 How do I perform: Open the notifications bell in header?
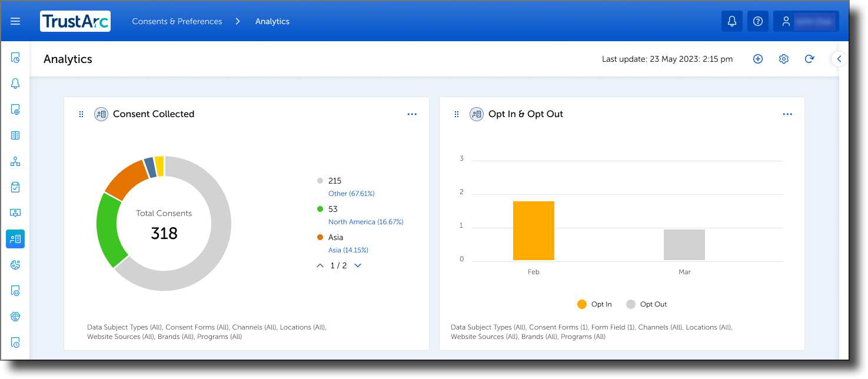point(732,21)
